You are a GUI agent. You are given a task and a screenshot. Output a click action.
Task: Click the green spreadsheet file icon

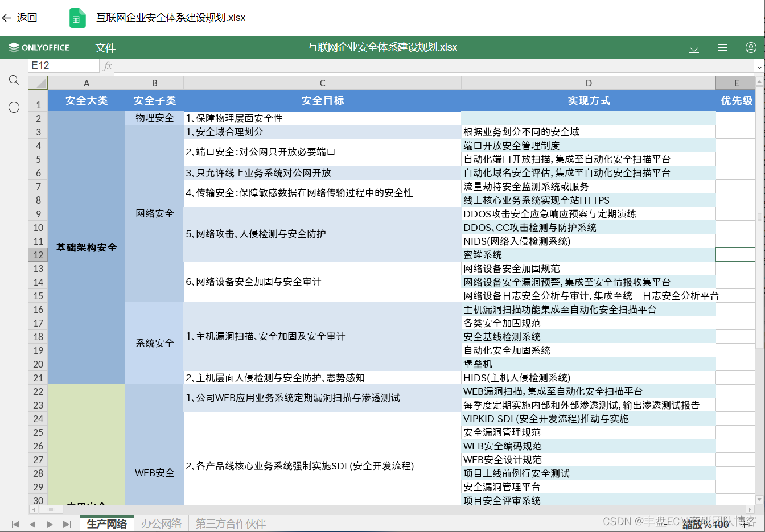click(77, 18)
